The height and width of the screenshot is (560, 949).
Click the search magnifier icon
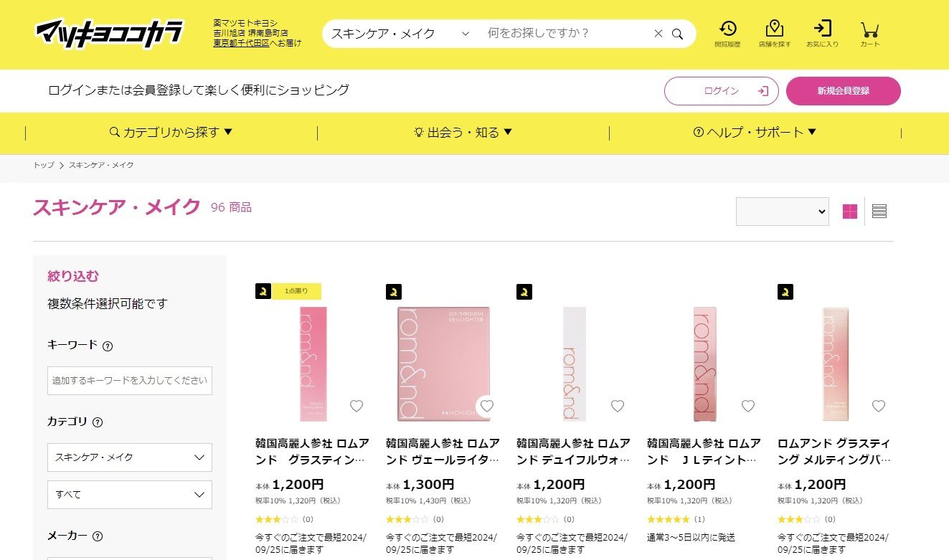point(677,34)
